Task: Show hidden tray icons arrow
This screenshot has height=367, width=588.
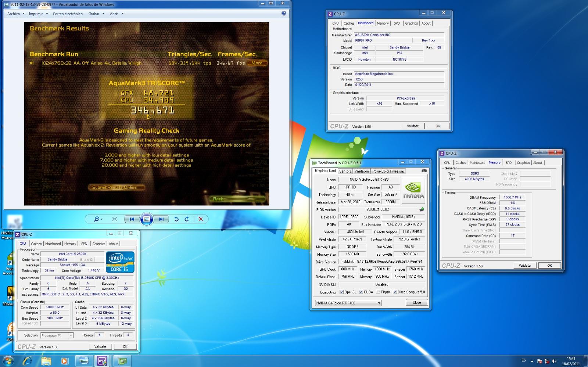Action: point(532,361)
